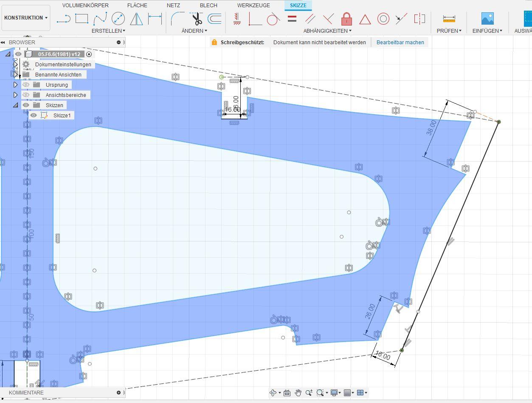Switch to the VOLUMENKÖRPER tab
This screenshot has width=532, height=403.
85,5
